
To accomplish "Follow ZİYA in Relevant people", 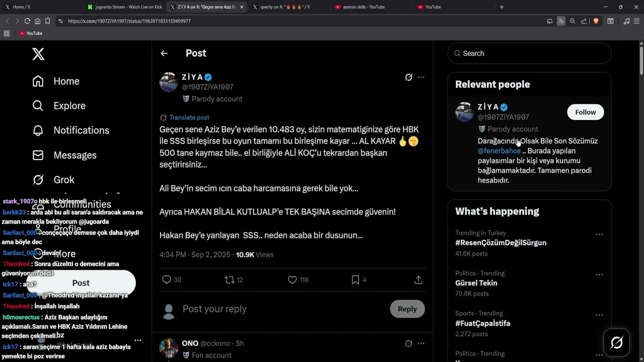I will tap(585, 112).
